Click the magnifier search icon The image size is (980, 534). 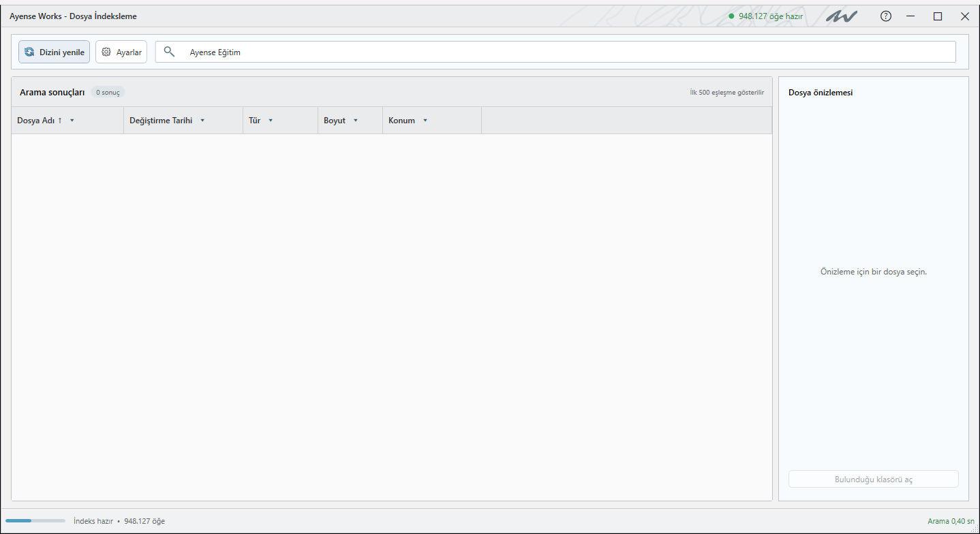[x=170, y=52]
